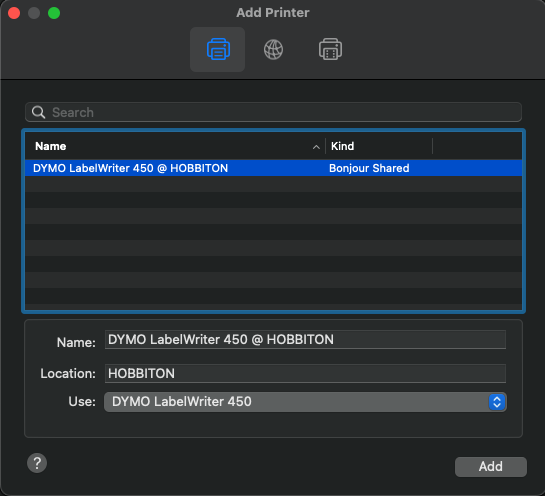
Task: Click the Location field containing HOBBITON
Action: pyautogui.click(x=305, y=374)
